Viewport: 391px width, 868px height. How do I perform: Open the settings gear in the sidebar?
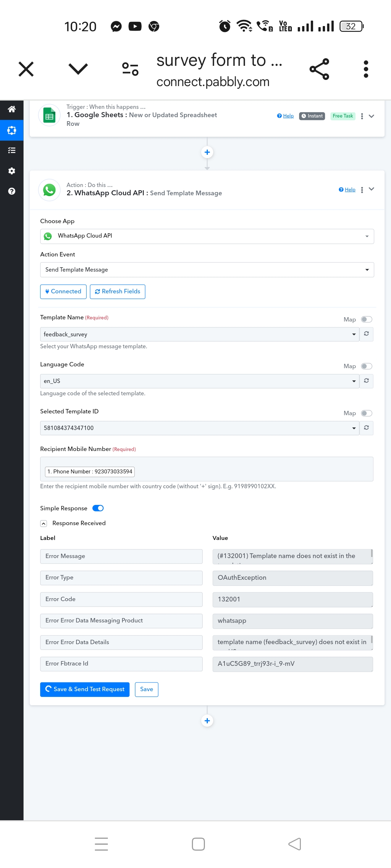[12, 171]
